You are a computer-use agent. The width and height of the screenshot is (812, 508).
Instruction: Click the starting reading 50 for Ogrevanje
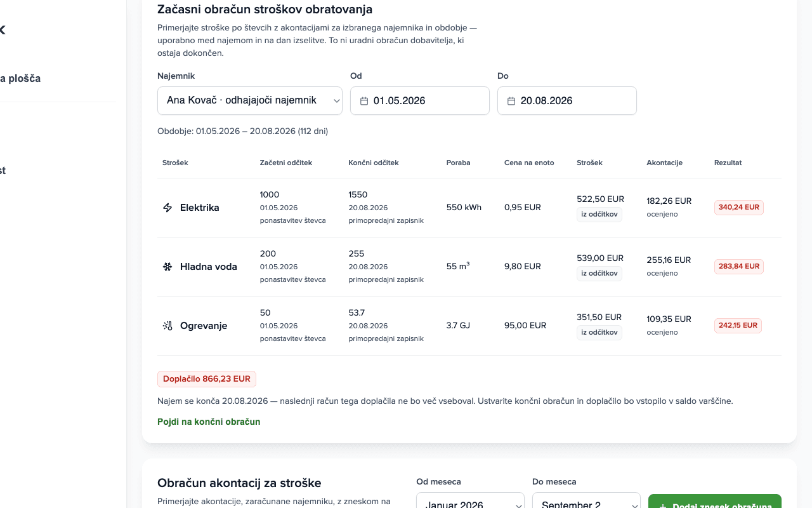coord(265,313)
